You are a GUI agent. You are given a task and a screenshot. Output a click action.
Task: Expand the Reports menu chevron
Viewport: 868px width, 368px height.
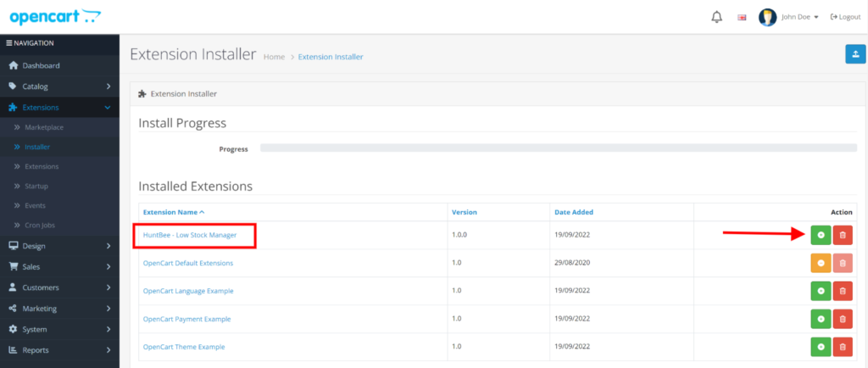(108, 349)
